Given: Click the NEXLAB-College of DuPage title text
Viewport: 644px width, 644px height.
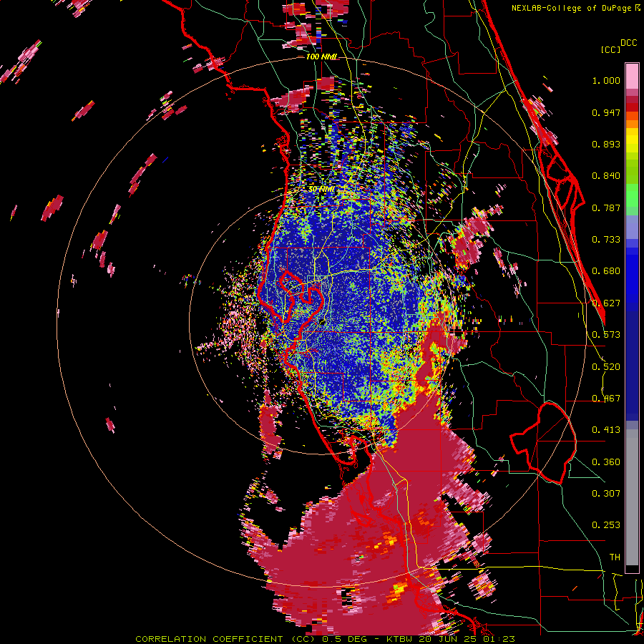Looking at the screenshot, I should tap(571, 8).
